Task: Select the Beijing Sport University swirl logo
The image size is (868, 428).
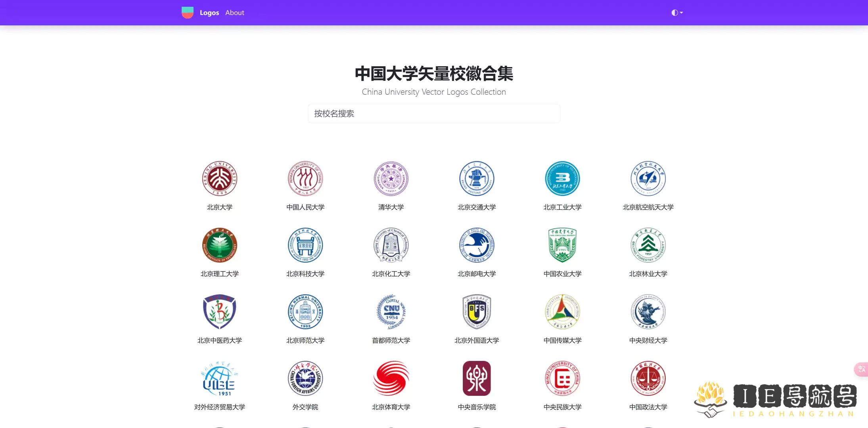Action: [x=391, y=378]
